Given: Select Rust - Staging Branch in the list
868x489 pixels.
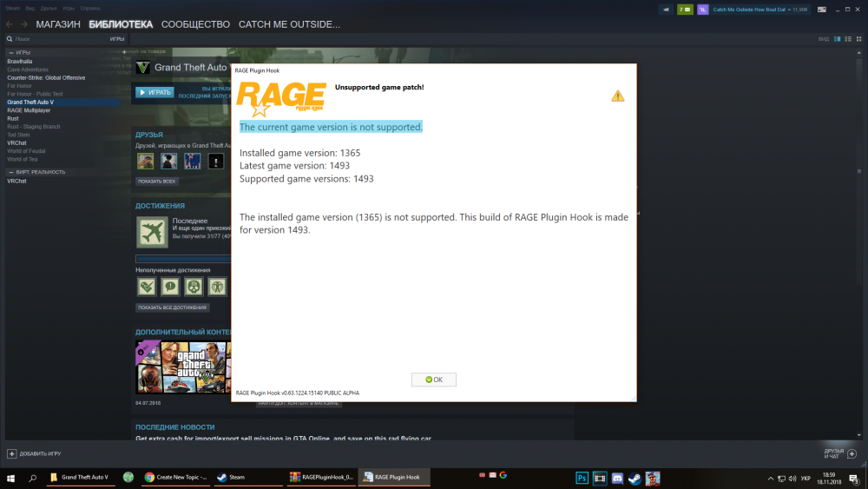Looking at the screenshot, I should click(33, 126).
